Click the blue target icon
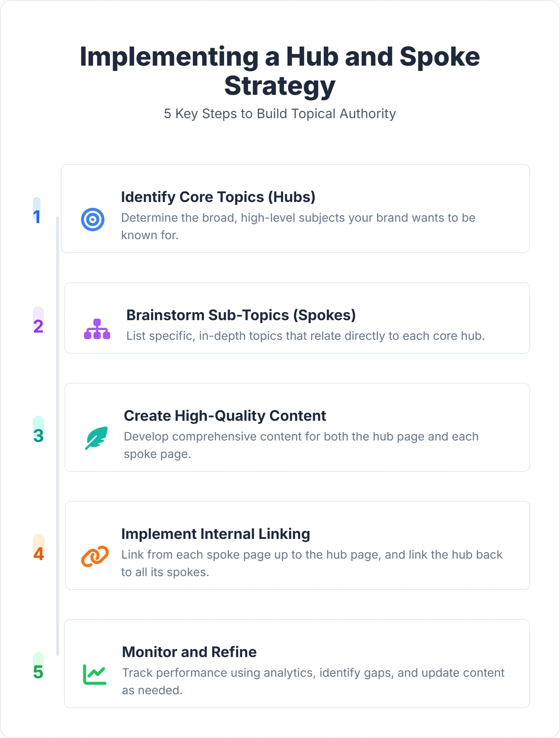560x738 pixels. click(93, 220)
